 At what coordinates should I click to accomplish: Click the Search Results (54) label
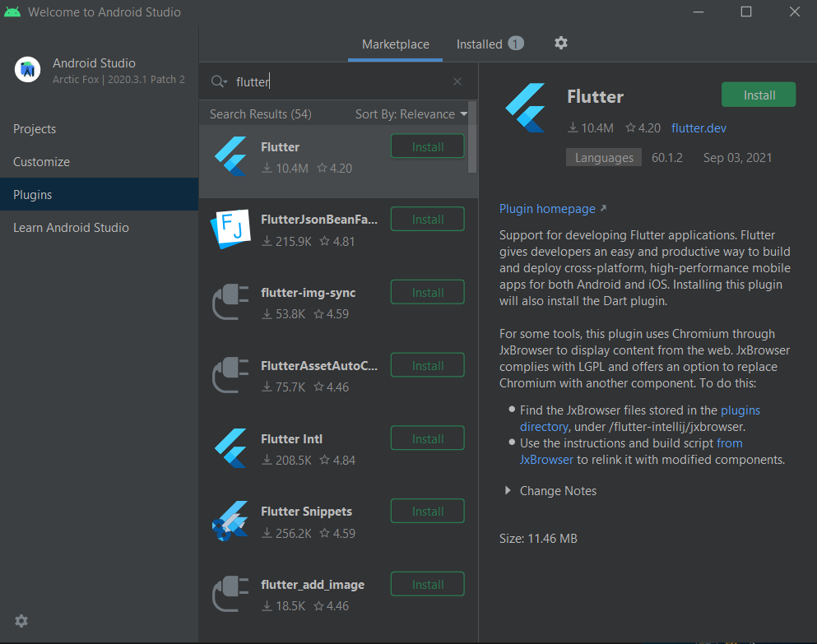(x=261, y=114)
